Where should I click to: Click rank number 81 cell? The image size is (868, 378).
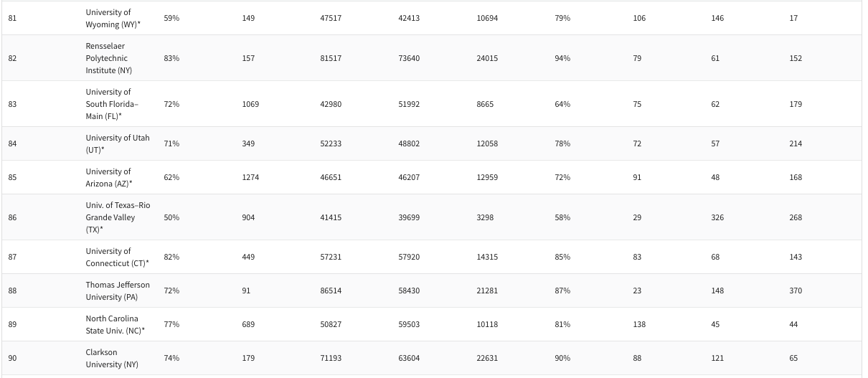(12, 18)
